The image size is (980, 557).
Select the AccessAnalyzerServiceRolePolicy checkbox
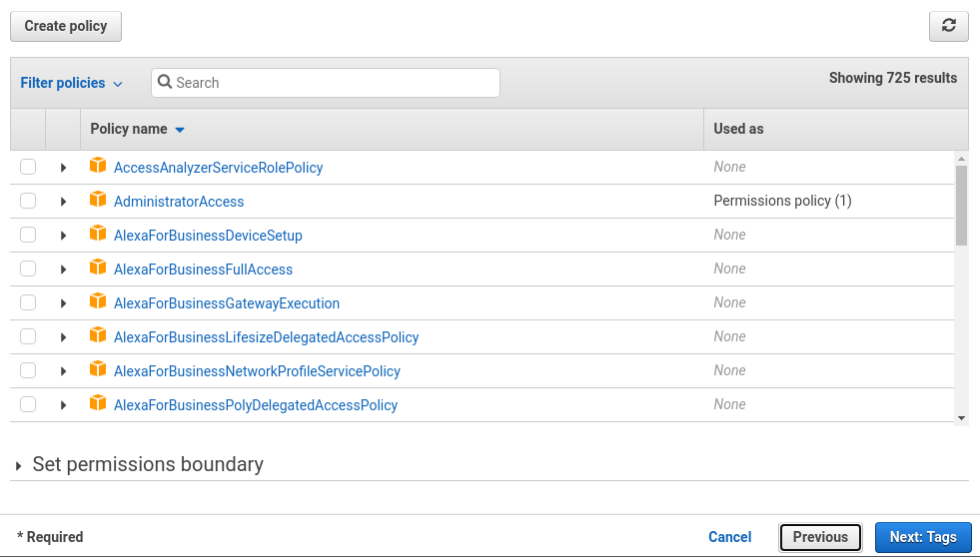point(28,167)
